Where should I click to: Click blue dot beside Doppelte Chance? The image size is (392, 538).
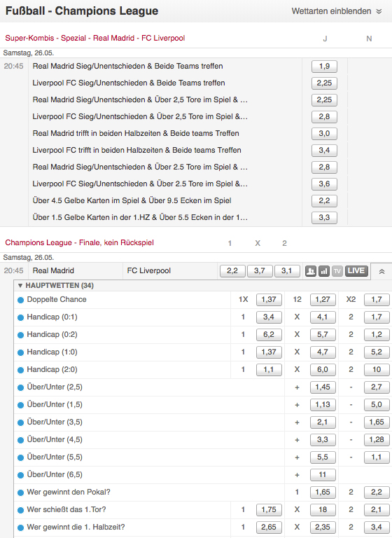pos(20,300)
